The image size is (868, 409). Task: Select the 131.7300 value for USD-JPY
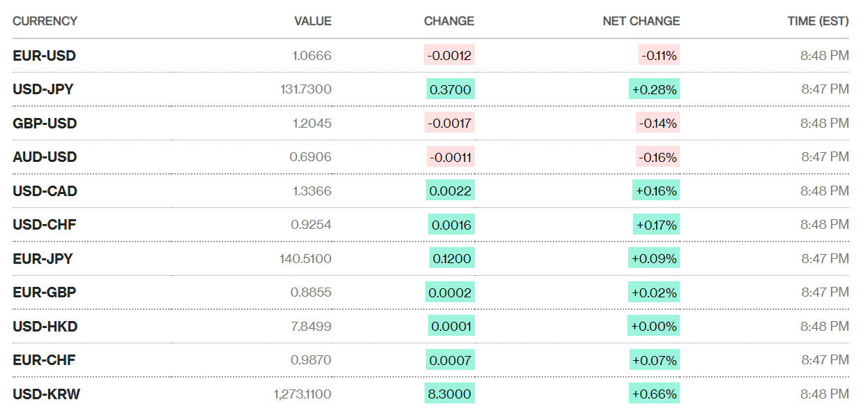305,89
